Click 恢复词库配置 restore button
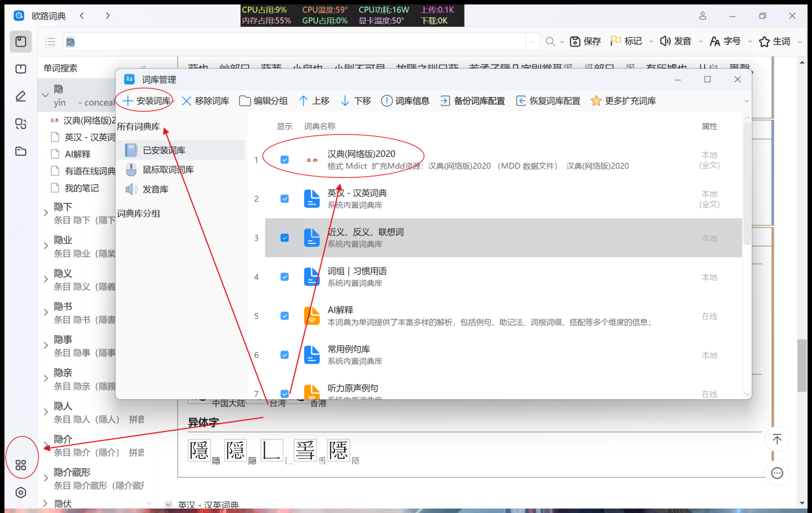 point(548,101)
